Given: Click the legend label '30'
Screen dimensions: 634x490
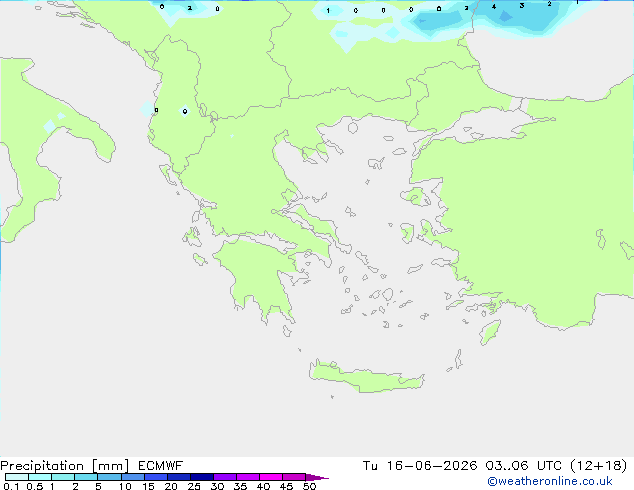Looking at the screenshot, I should [x=217, y=486].
